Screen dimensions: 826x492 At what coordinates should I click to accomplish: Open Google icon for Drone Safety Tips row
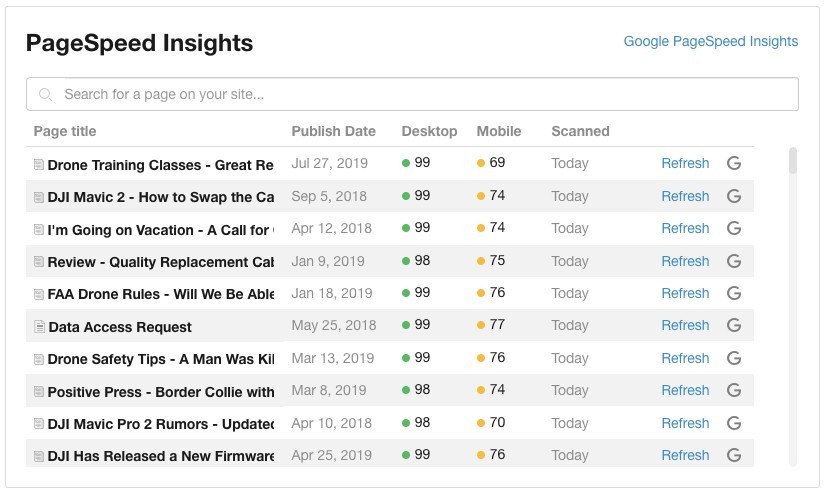coord(734,358)
